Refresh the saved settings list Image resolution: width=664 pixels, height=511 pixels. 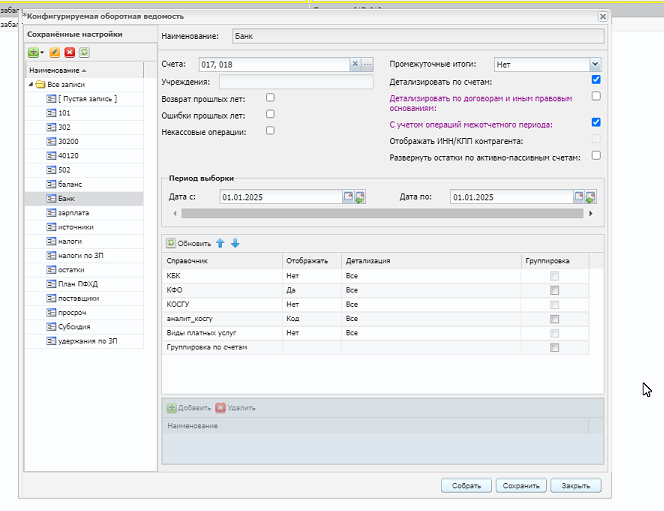pyautogui.click(x=84, y=52)
